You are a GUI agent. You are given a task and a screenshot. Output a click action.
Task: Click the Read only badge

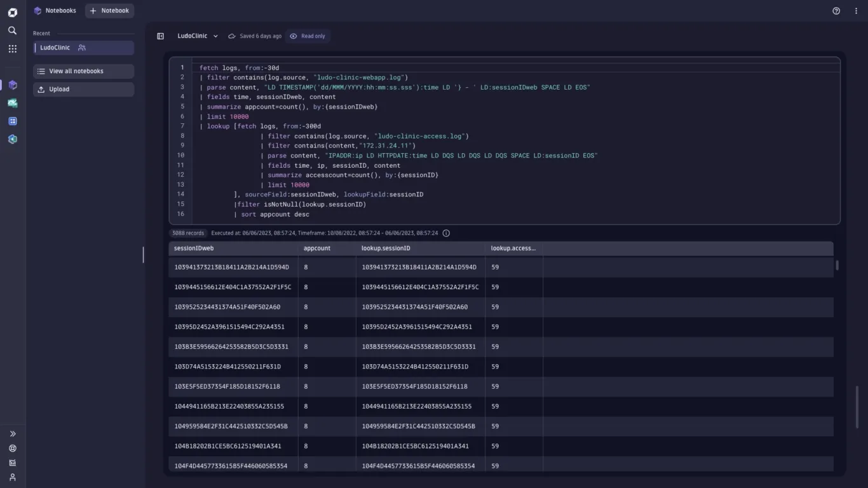[x=308, y=36]
